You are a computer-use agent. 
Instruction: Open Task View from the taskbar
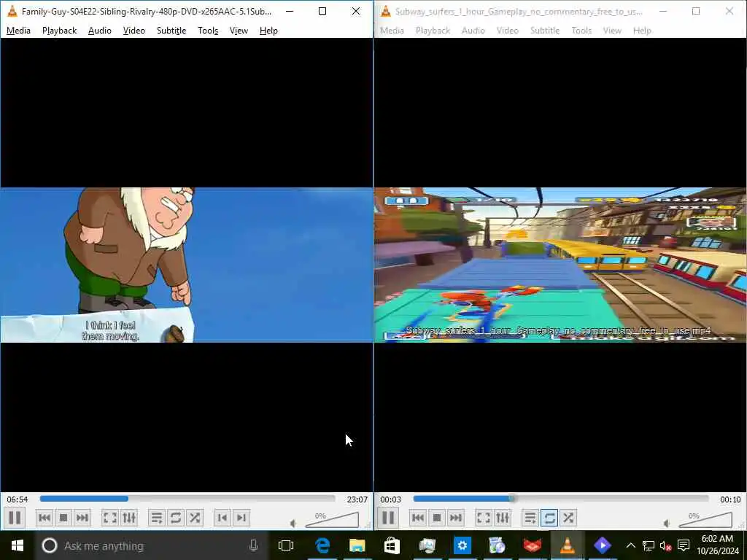coord(286,545)
